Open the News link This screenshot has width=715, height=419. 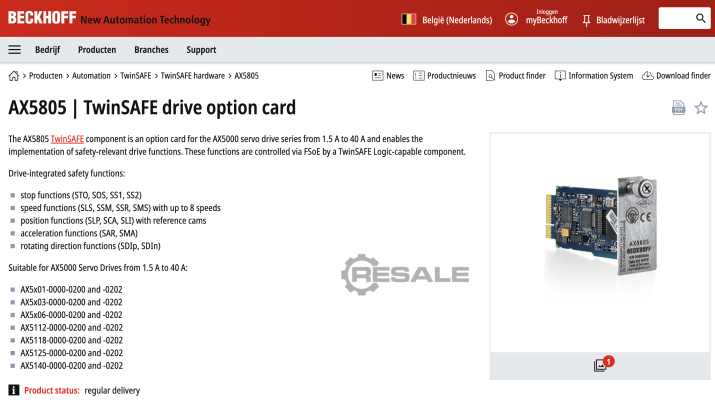395,76
